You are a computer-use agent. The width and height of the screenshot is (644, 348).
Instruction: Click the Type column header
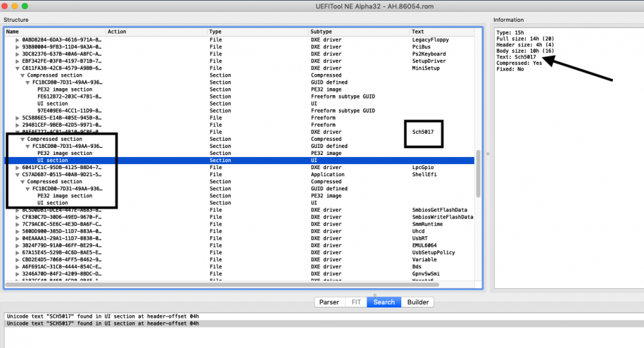pyautogui.click(x=258, y=32)
